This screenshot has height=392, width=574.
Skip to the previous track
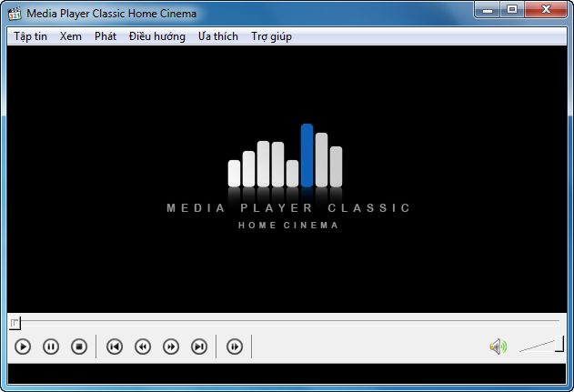115,347
